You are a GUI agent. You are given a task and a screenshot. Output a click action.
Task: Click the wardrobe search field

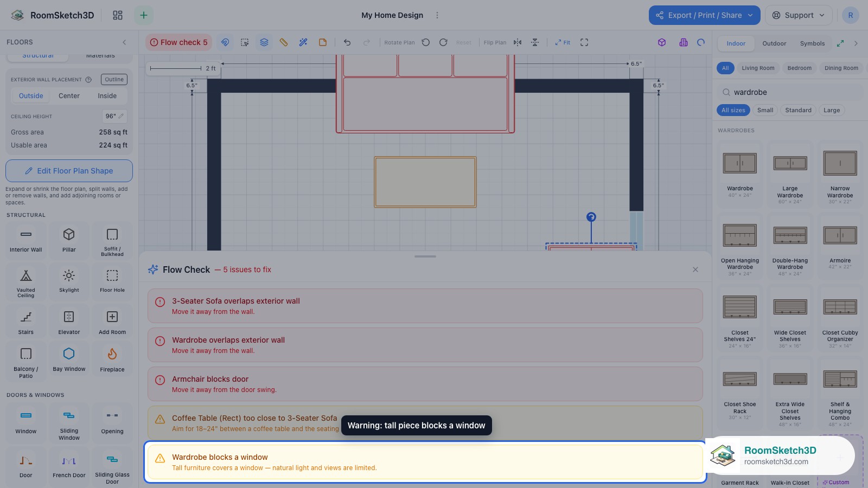pyautogui.click(x=790, y=92)
